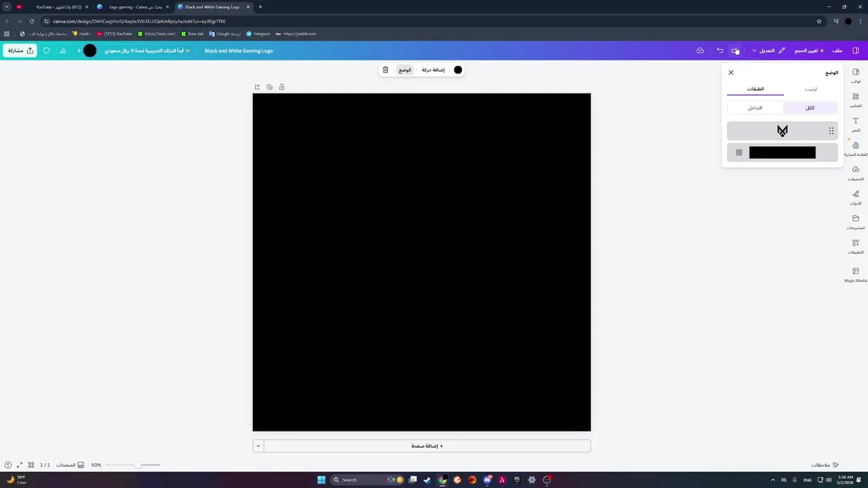Open the analytics bar chart icon
Viewport: 868px width, 488px height.
click(x=62, y=51)
